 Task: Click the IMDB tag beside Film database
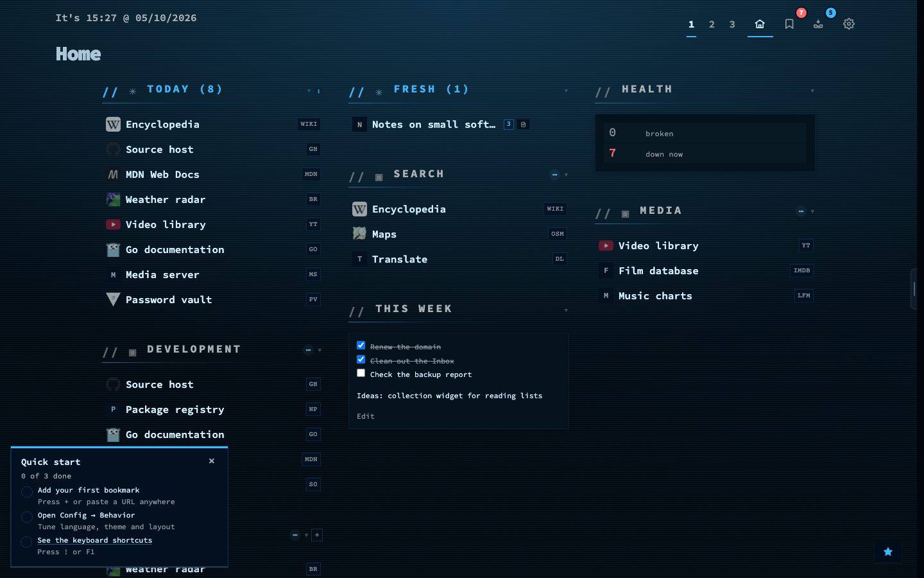(802, 271)
